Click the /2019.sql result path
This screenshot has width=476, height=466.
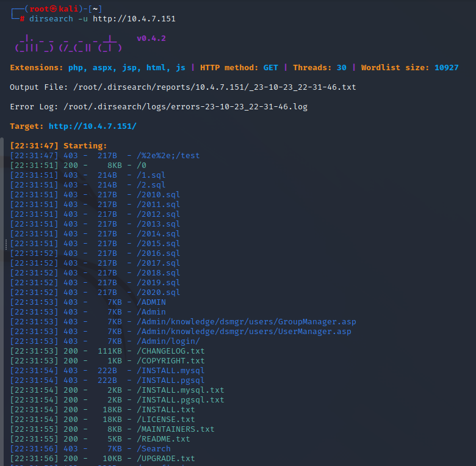click(x=159, y=283)
